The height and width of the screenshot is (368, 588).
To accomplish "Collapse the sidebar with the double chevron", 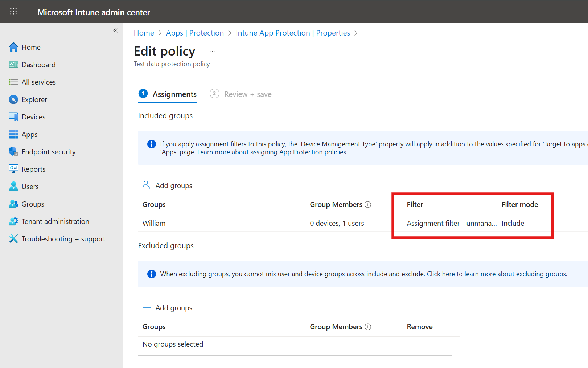I will point(115,30).
